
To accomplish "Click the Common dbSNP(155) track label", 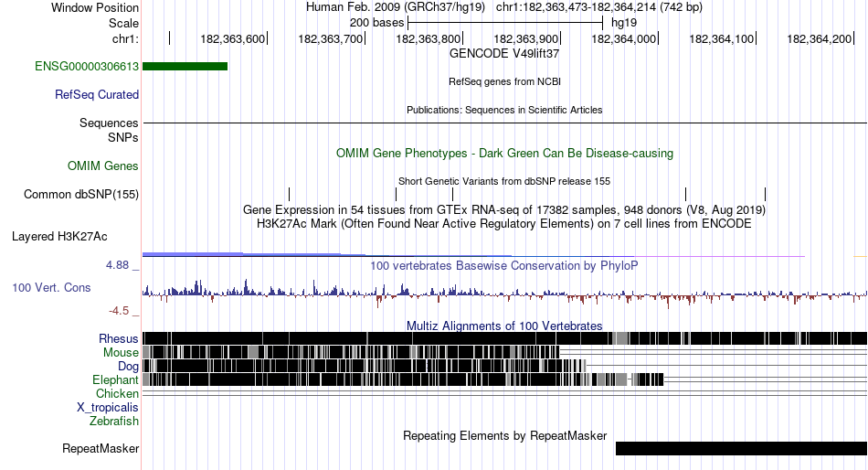I will click(x=81, y=195).
